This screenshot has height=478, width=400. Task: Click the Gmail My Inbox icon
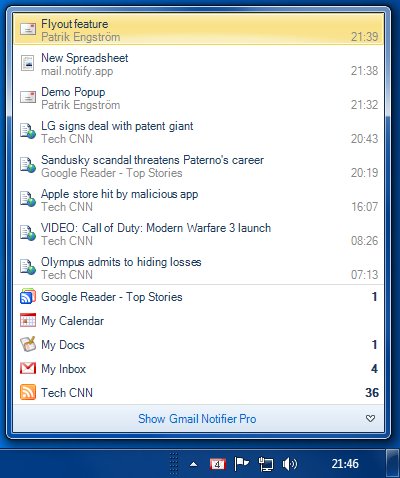(x=28, y=369)
